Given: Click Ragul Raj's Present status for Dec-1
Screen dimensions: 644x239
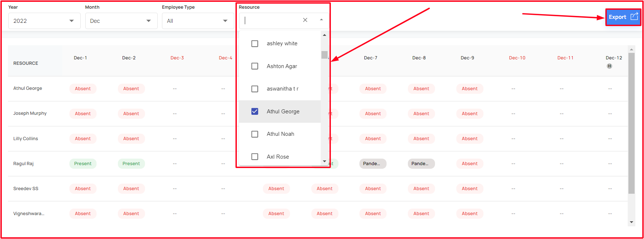Looking at the screenshot, I should [83, 164].
